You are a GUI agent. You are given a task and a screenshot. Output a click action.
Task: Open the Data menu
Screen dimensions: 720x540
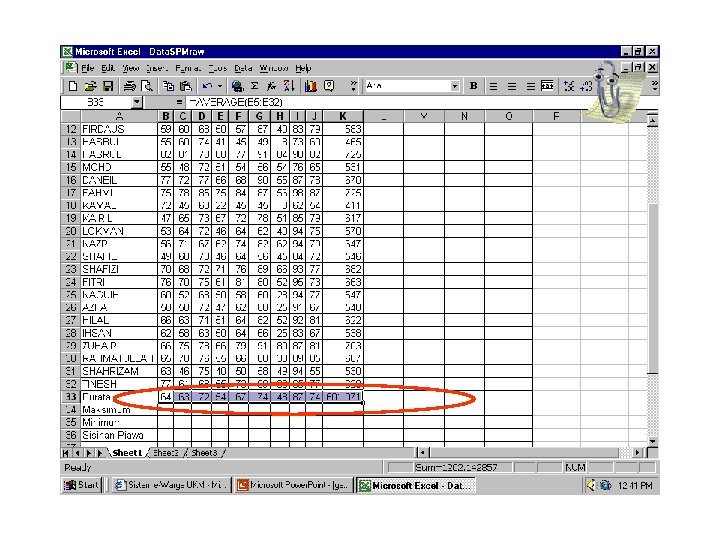243,68
